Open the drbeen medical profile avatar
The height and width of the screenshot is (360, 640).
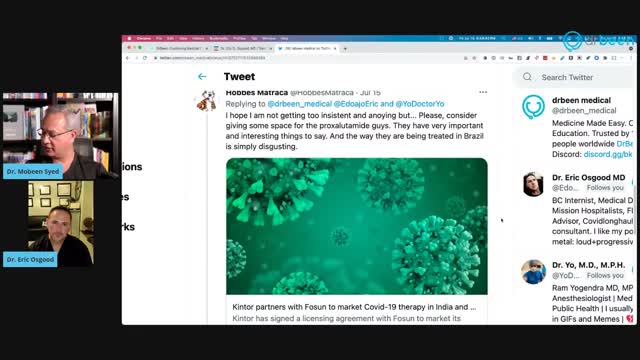click(x=533, y=107)
